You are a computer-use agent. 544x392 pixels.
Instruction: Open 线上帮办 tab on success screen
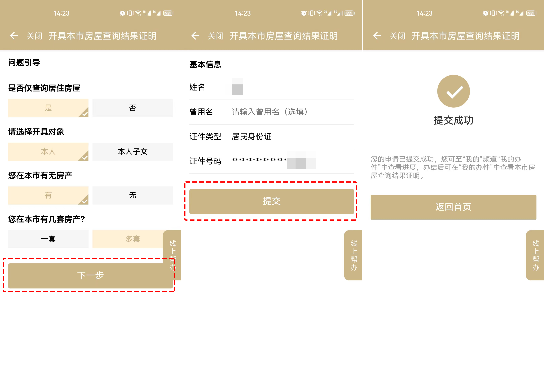535,255
